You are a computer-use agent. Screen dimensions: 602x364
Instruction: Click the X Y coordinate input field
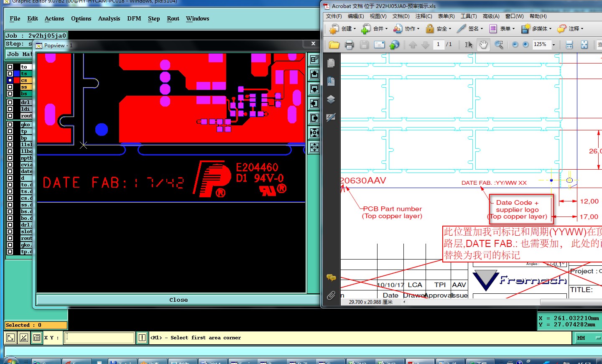(x=99, y=338)
